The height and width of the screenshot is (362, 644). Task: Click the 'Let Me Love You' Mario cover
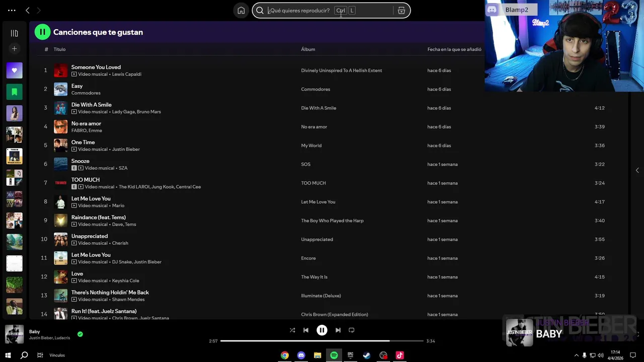[60, 202]
